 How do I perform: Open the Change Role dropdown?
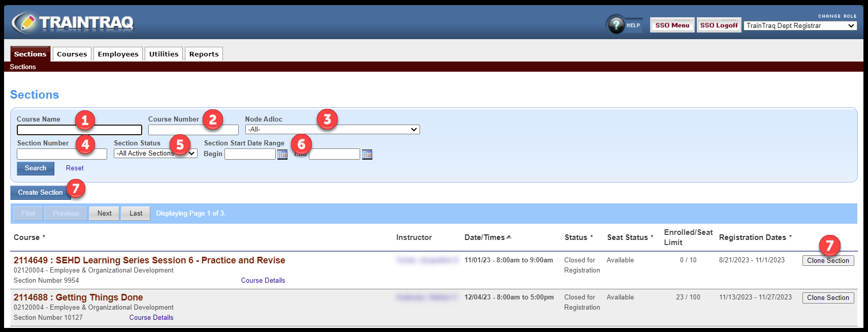800,26
